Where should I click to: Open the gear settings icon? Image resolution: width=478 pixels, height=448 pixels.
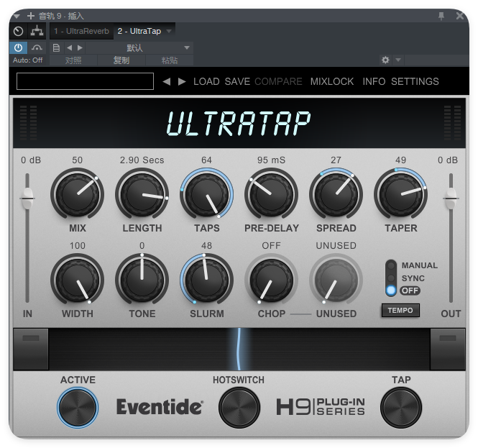[x=385, y=60]
